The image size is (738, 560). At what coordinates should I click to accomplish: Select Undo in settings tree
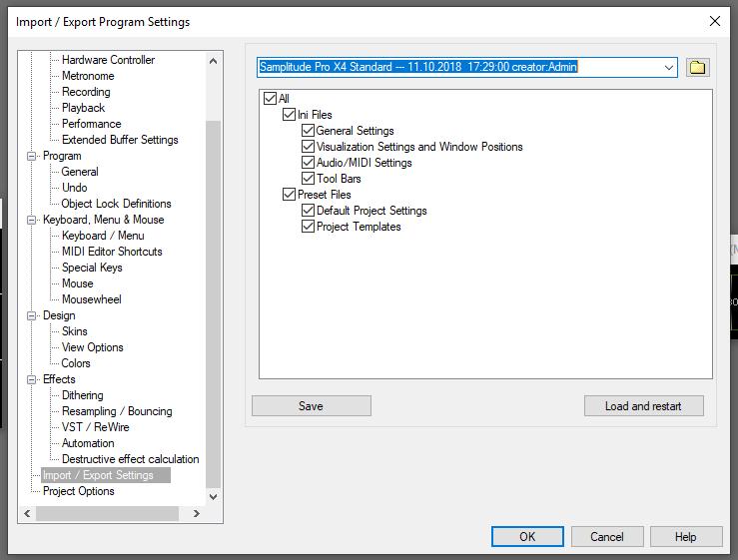click(x=74, y=188)
